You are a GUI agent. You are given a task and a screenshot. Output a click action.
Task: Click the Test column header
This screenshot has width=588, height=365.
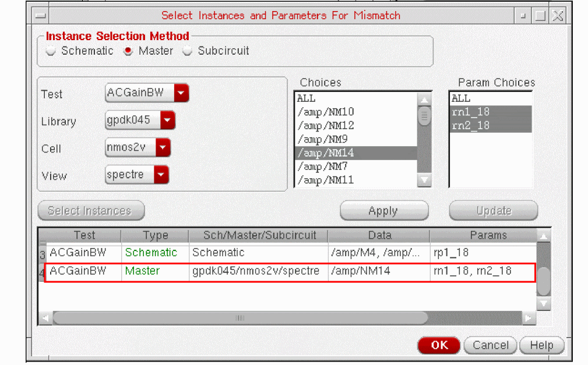click(x=83, y=235)
